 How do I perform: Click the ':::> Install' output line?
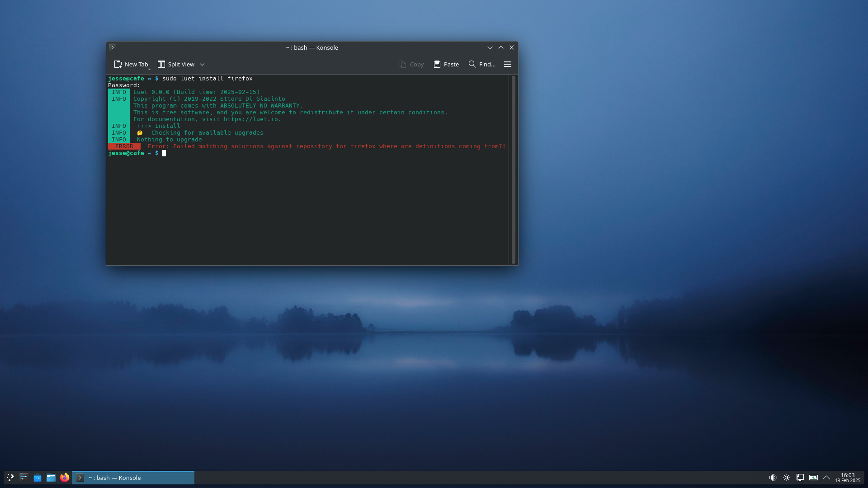coord(159,126)
